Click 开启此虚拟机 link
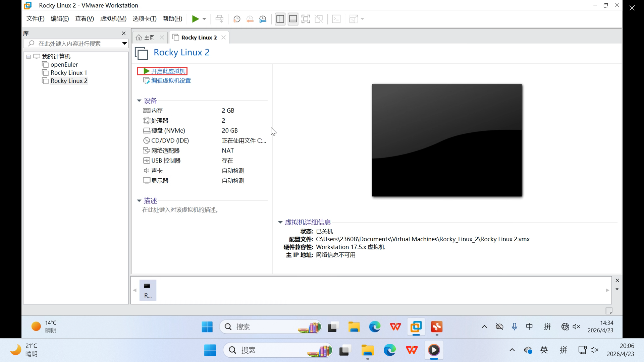Screen dimensions: 644x362 168,71
